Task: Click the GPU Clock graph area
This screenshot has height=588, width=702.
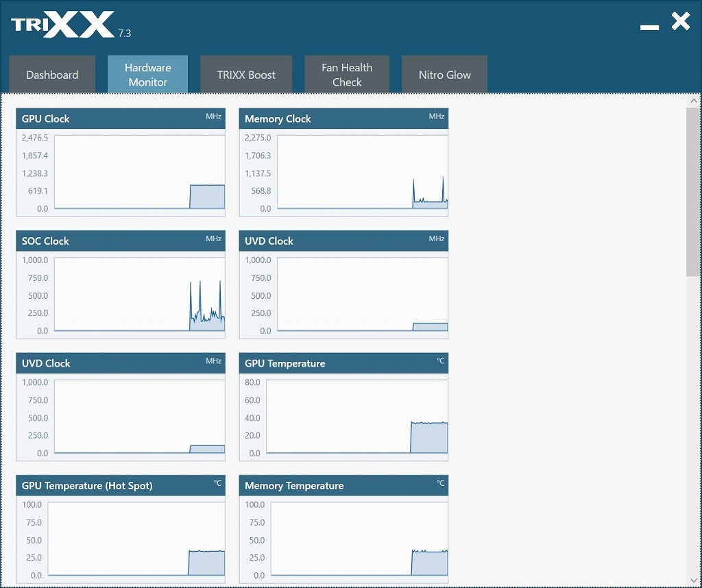Action: (139, 172)
